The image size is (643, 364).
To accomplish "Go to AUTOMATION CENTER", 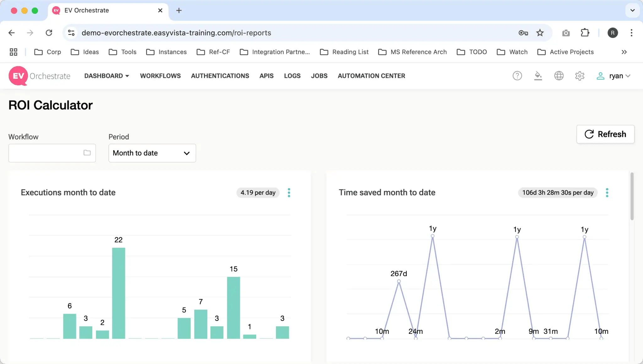I will pyautogui.click(x=371, y=76).
